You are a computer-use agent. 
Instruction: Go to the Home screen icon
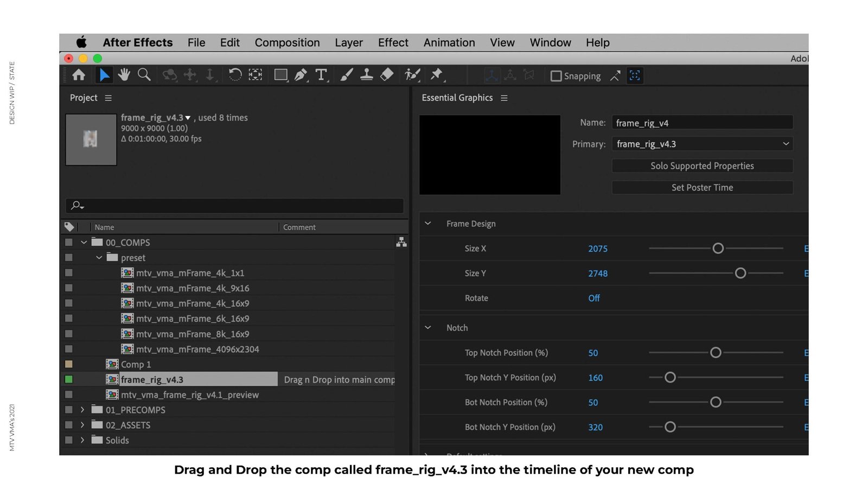(79, 75)
